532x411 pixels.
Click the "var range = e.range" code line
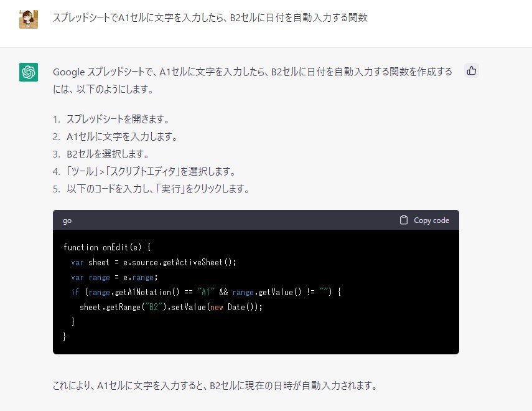click(x=114, y=277)
